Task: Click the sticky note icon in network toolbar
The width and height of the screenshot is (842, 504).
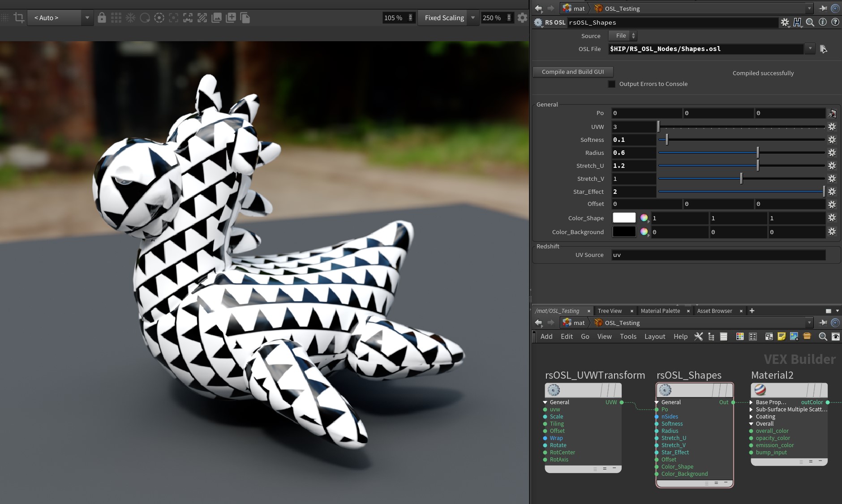Action: 782,337
